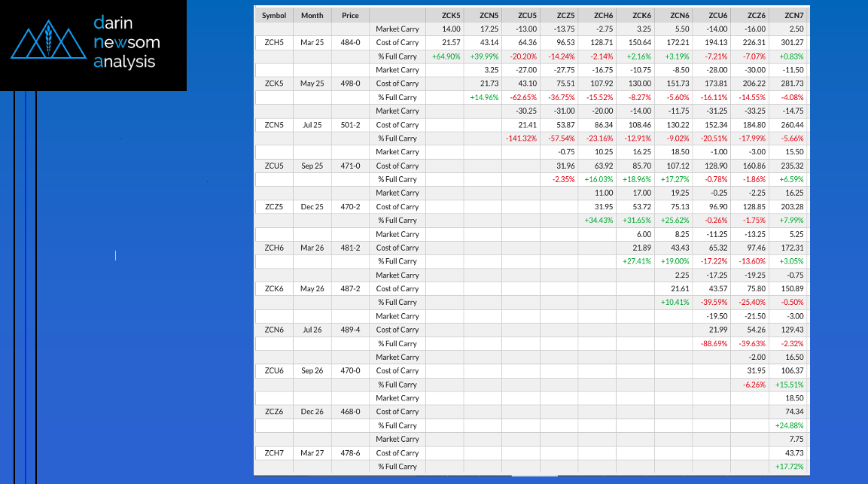This screenshot has width=868, height=484.
Task: Select the Symbol column header
Action: tap(274, 15)
